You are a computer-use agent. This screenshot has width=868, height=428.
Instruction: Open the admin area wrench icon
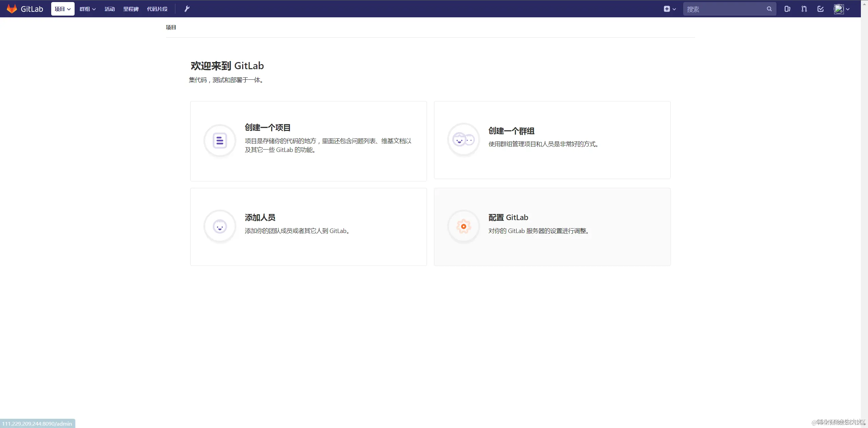click(x=187, y=9)
